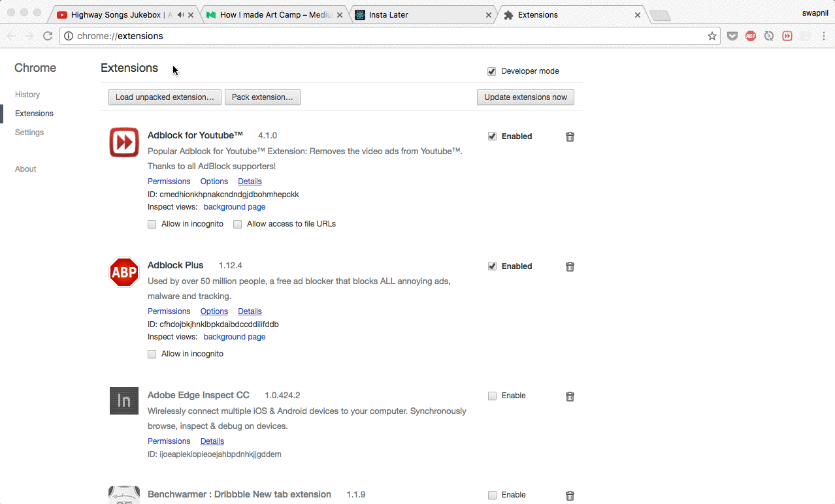Image resolution: width=835 pixels, height=504 pixels.
Task: Click Load unpacked extension button
Action: [x=165, y=97]
